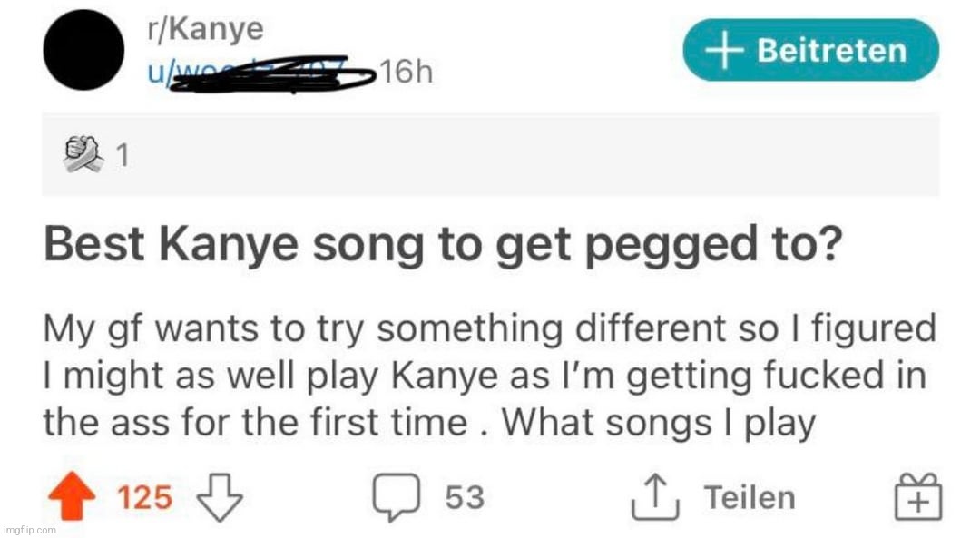Click the Teilen share label
980x538 pixels.
(x=750, y=498)
